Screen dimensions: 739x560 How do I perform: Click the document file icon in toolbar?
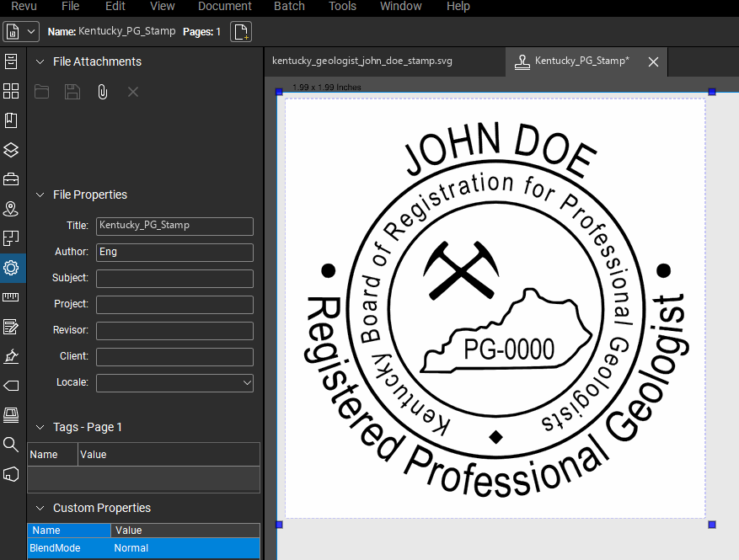pyautogui.click(x=13, y=32)
